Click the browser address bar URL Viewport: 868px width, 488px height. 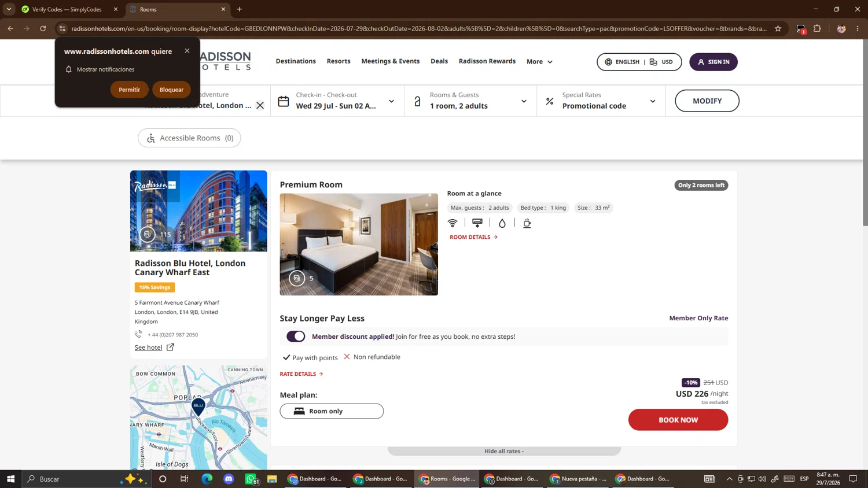tap(419, 28)
